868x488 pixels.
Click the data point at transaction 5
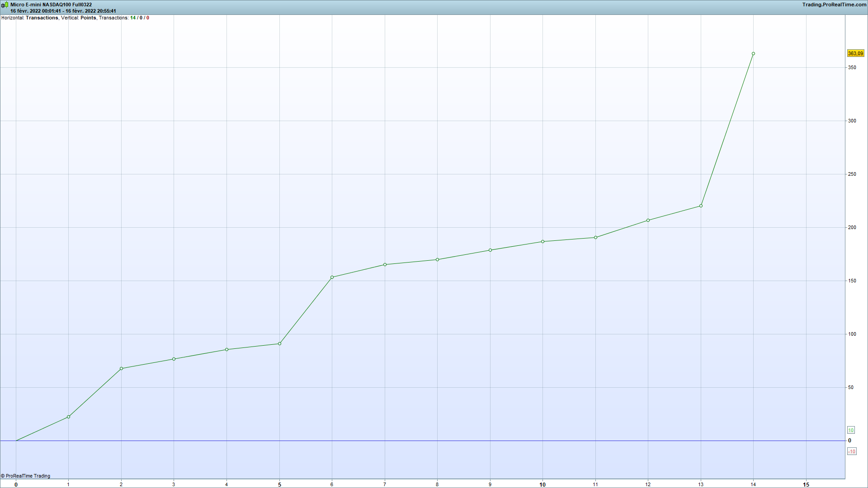pyautogui.click(x=279, y=344)
